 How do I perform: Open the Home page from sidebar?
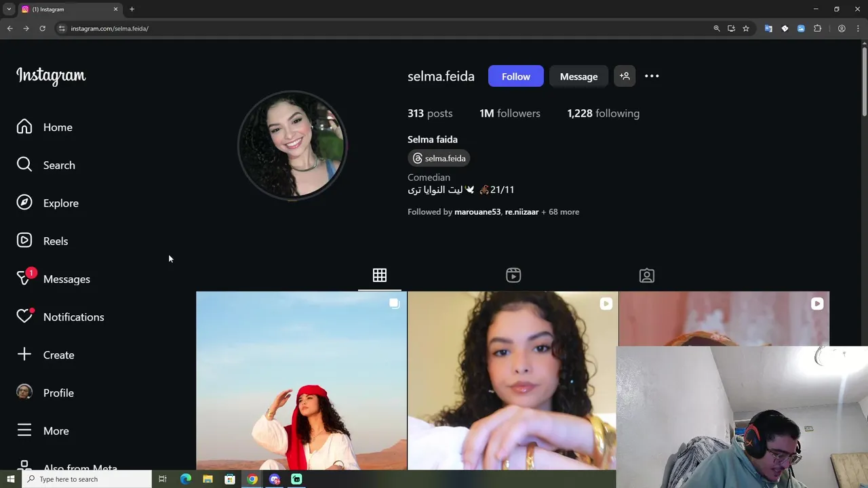pos(45,127)
